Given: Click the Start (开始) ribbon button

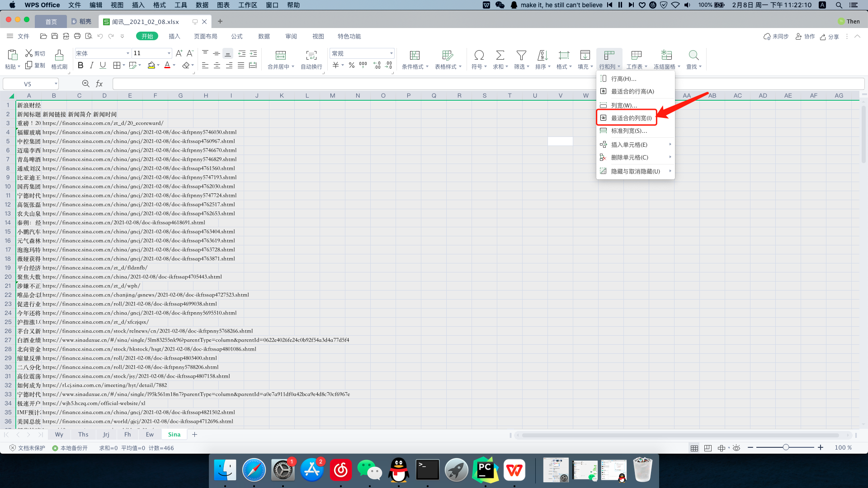Looking at the screenshot, I should pyautogui.click(x=147, y=36).
